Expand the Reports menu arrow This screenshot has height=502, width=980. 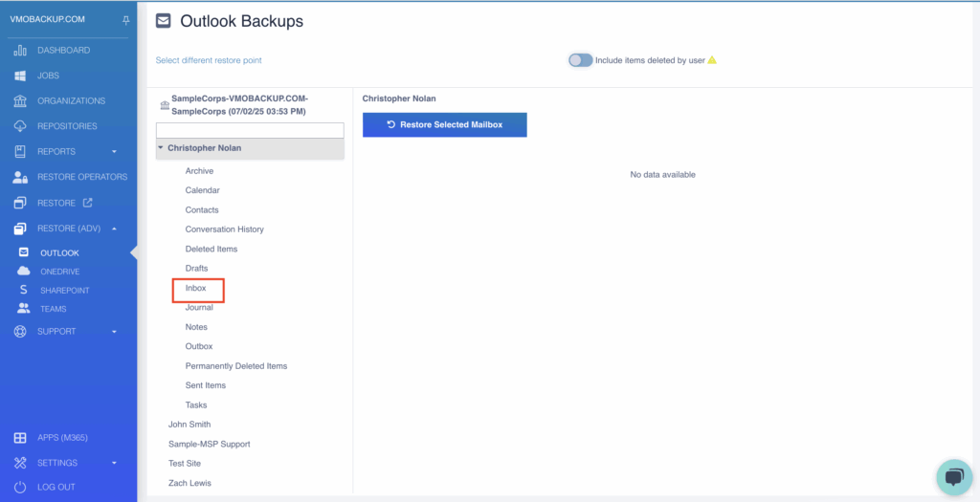pos(115,152)
